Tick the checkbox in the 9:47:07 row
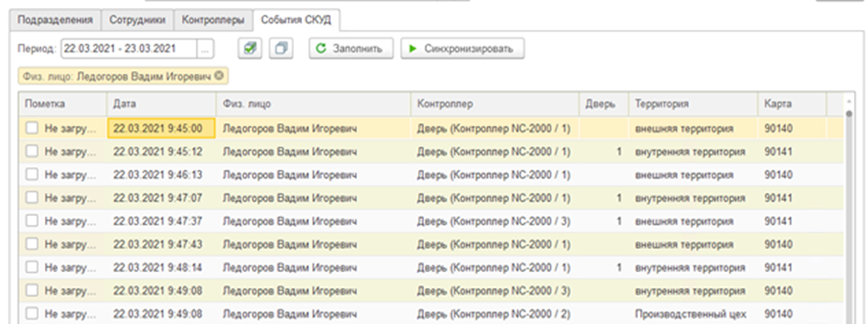This screenshot has width=868, height=324. point(32,198)
